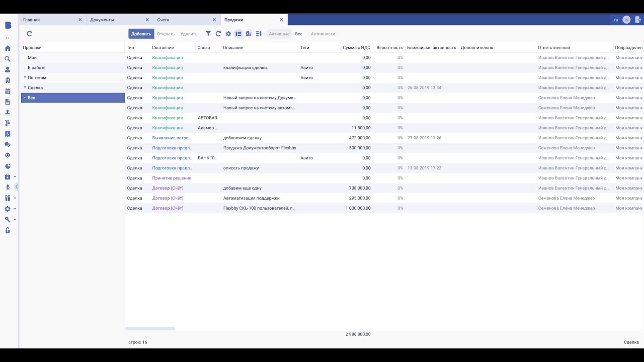Open the search magnifier icon in sidebar
The height and width of the screenshot is (362, 644).
tap(8, 59)
